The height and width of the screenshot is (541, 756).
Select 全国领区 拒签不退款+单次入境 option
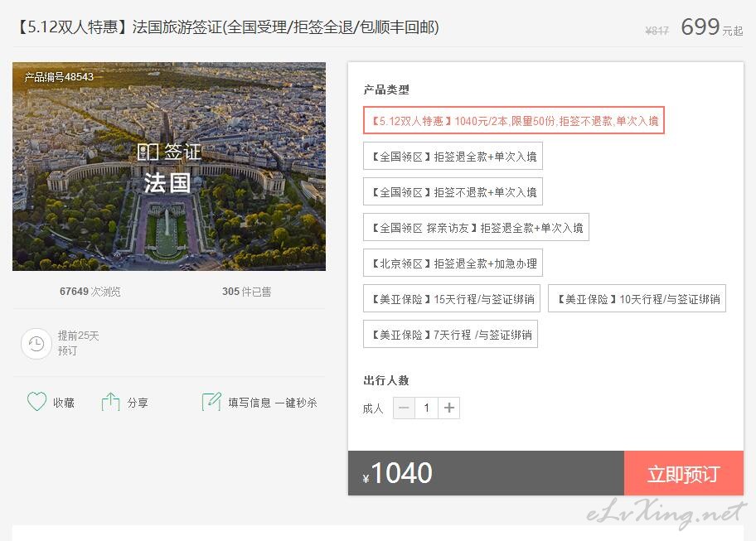(x=453, y=191)
